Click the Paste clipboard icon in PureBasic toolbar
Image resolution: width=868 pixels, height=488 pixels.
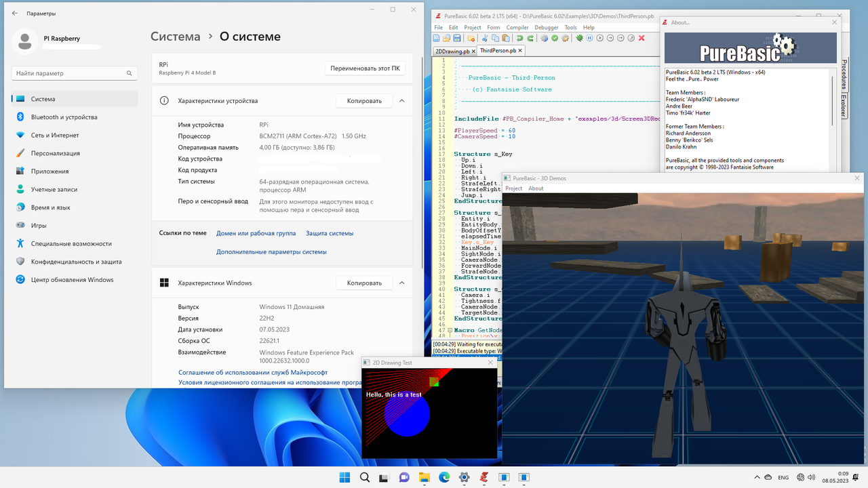tap(506, 38)
